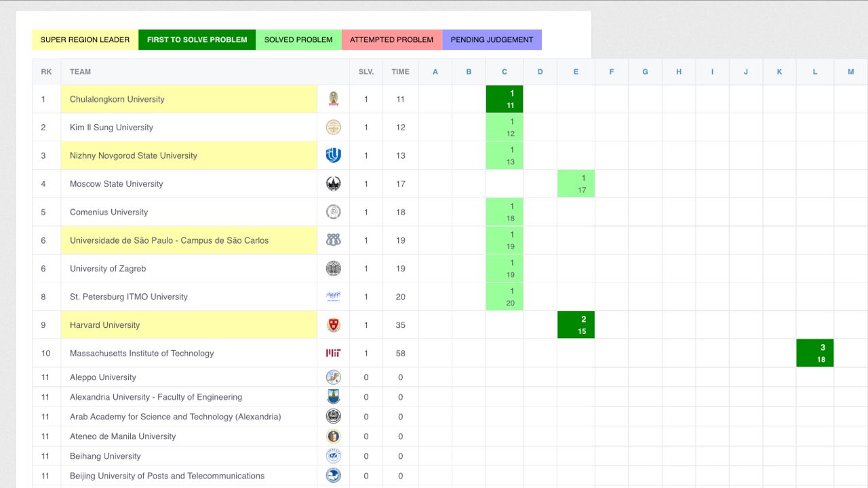Click the RK column header
868x488 pixels.
[x=46, y=72]
